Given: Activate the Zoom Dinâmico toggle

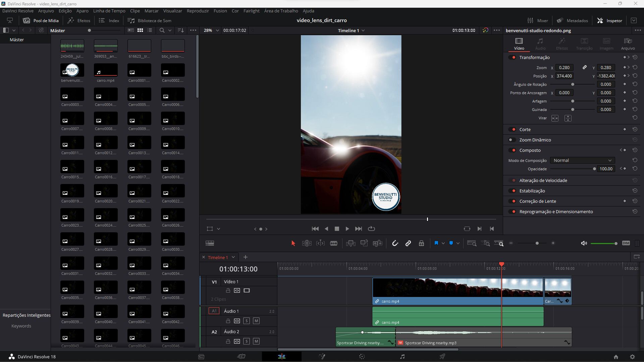Looking at the screenshot, I should click(x=512, y=140).
